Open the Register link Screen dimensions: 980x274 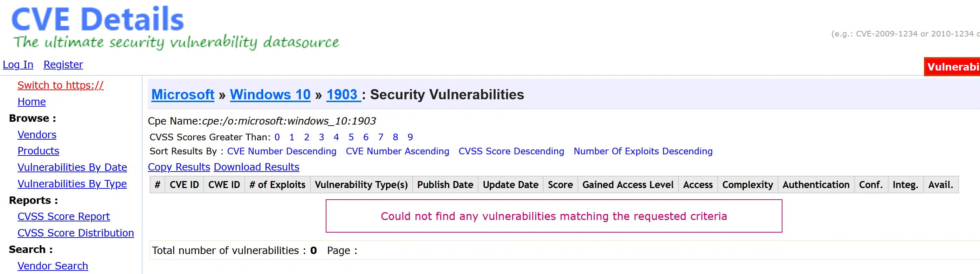coord(63,65)
